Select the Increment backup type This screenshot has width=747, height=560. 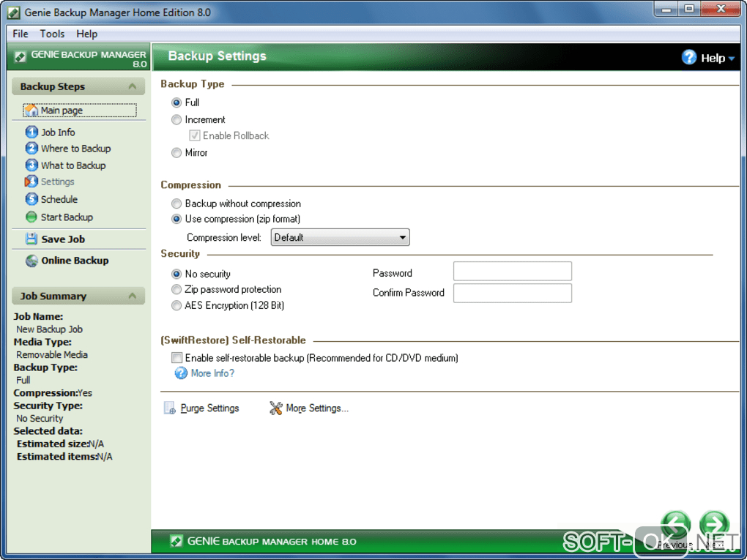click(x=176, y=119)
